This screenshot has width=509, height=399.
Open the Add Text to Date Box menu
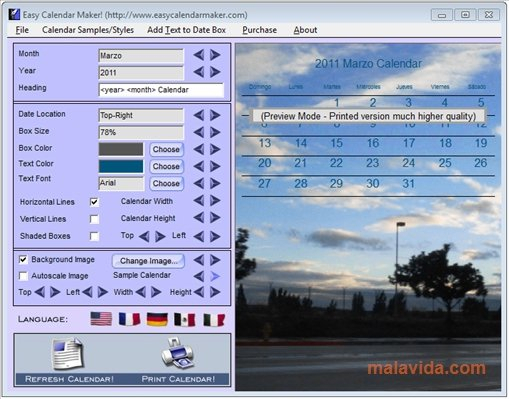pyautogui.click(x=186, y=30)
